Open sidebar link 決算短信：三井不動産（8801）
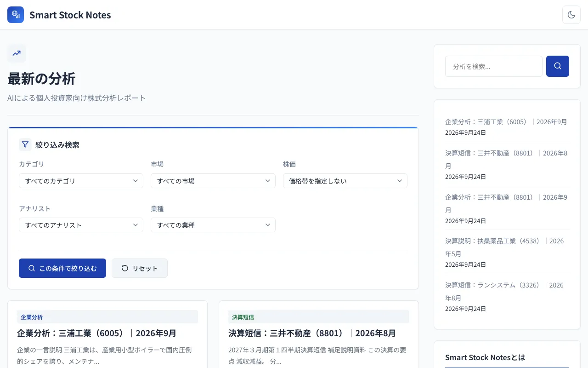 pyautogui.click(x=506, y=159)
